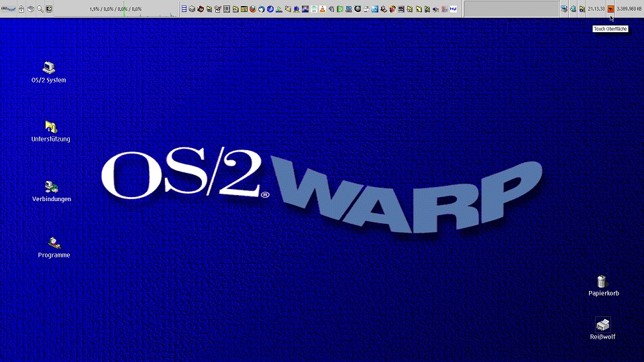
Task: Click the monitor shutdown icon
Action: coord(49,9)
